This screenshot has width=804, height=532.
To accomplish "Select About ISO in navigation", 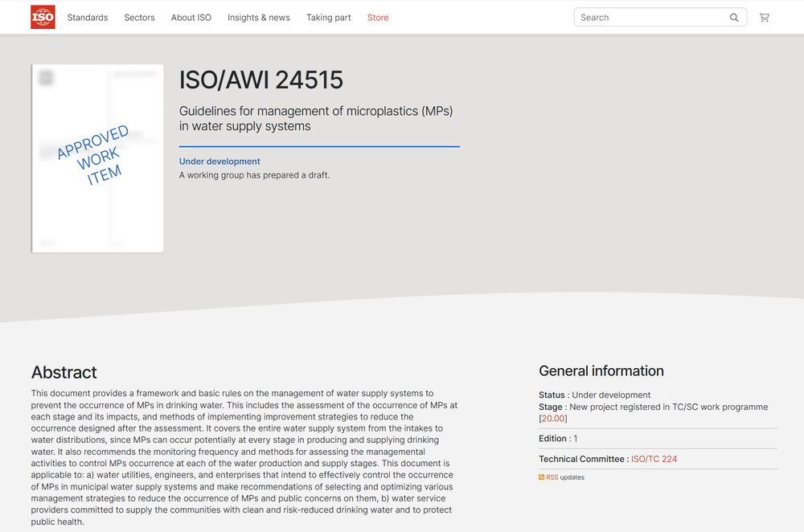I will tap(191, 18).
